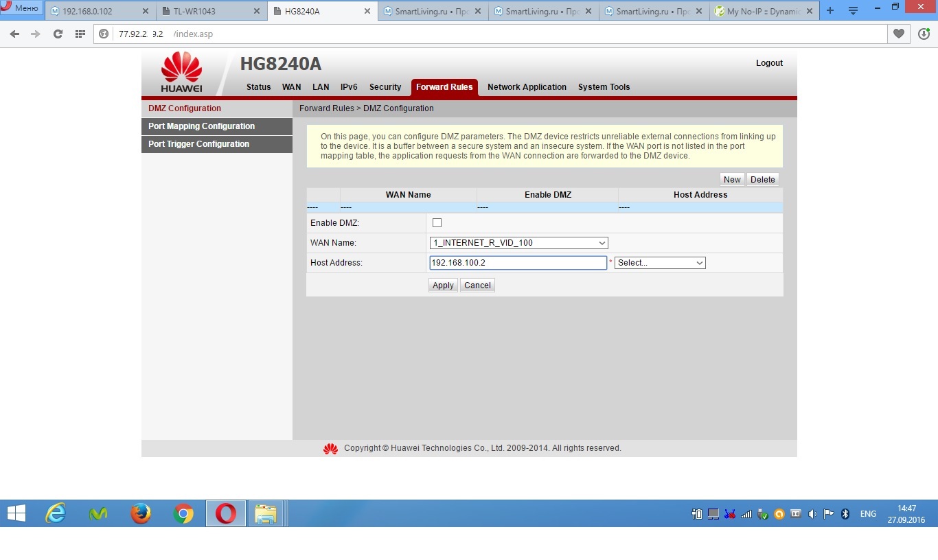Open File Explorer from taskbar
Image resolution: width=938 pixels, height=560 pixels.
pyautogui.click(x=266, y=513)
